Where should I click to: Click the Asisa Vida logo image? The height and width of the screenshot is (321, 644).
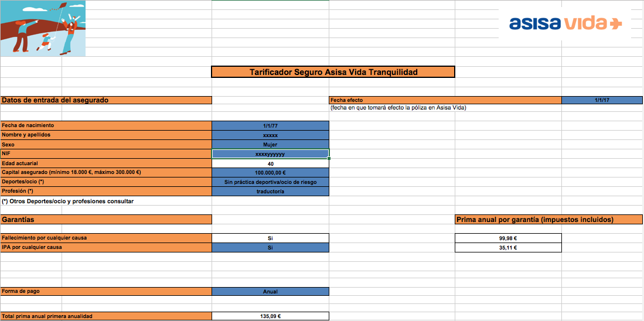coord(565,24)
